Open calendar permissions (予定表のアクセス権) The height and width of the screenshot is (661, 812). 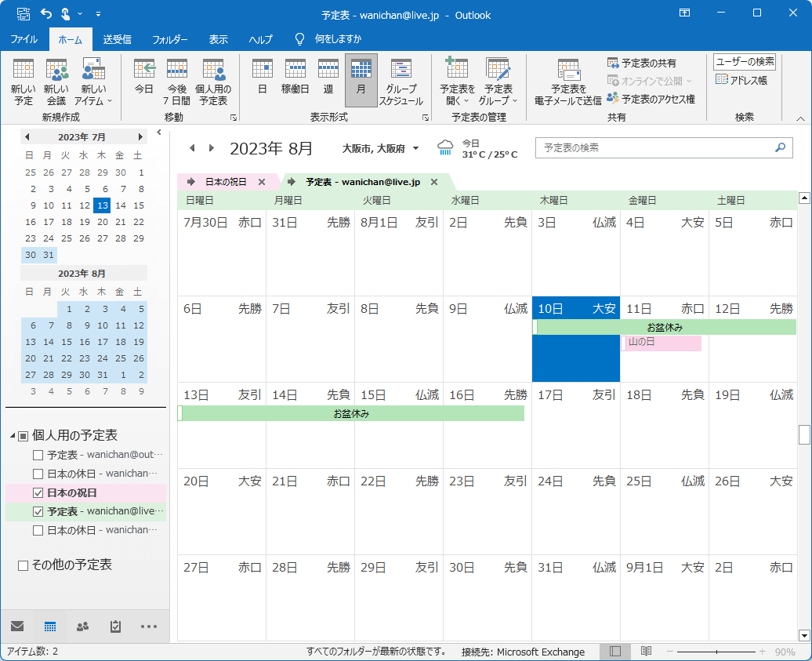click(651, 99)
